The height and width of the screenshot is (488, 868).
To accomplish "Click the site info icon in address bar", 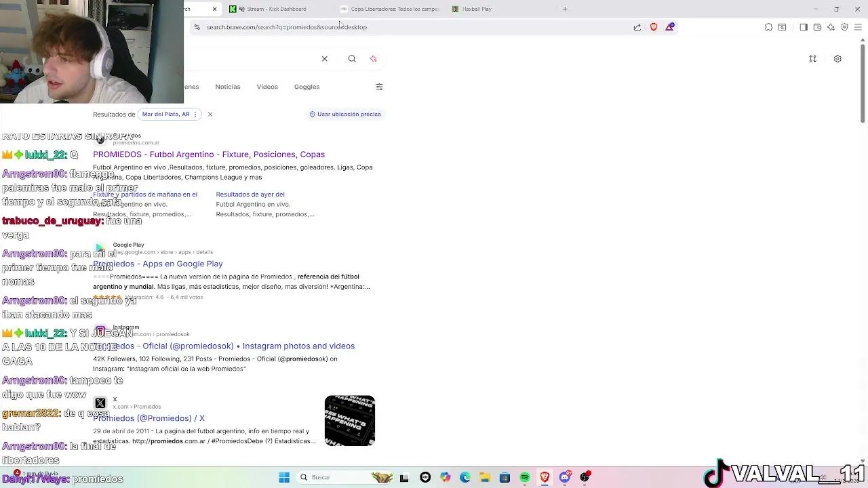I will [197, 27].
